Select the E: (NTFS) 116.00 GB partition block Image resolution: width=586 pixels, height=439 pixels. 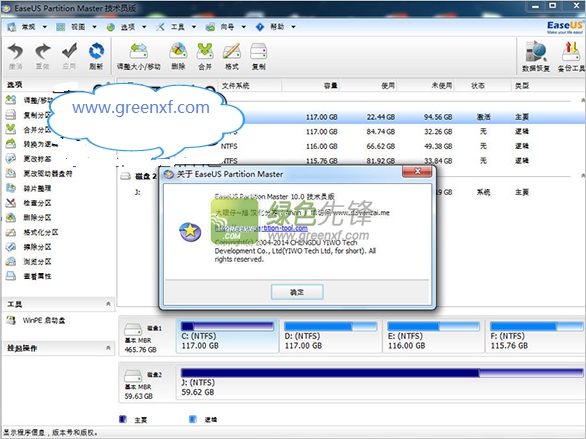tap(434, 336)
